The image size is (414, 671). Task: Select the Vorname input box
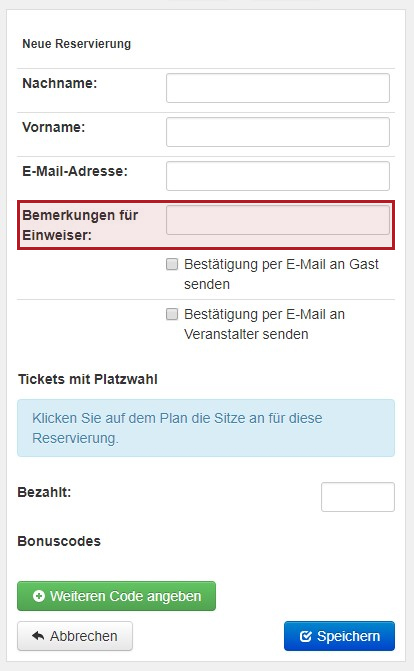278,132
